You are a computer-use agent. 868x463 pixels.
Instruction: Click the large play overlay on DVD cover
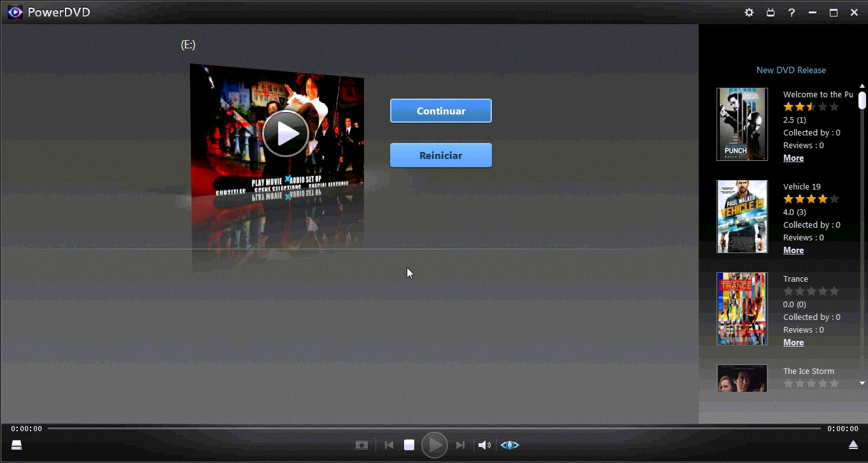[286, 134]
